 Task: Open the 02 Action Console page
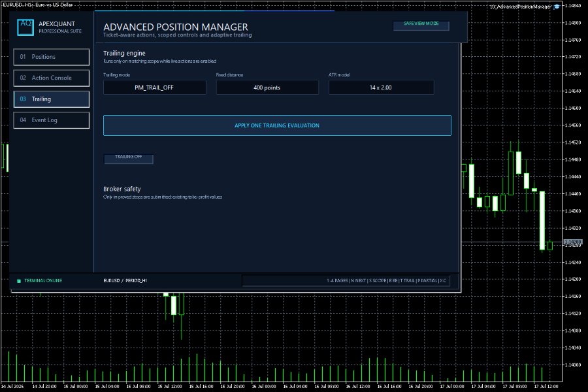tap(52, 78)
